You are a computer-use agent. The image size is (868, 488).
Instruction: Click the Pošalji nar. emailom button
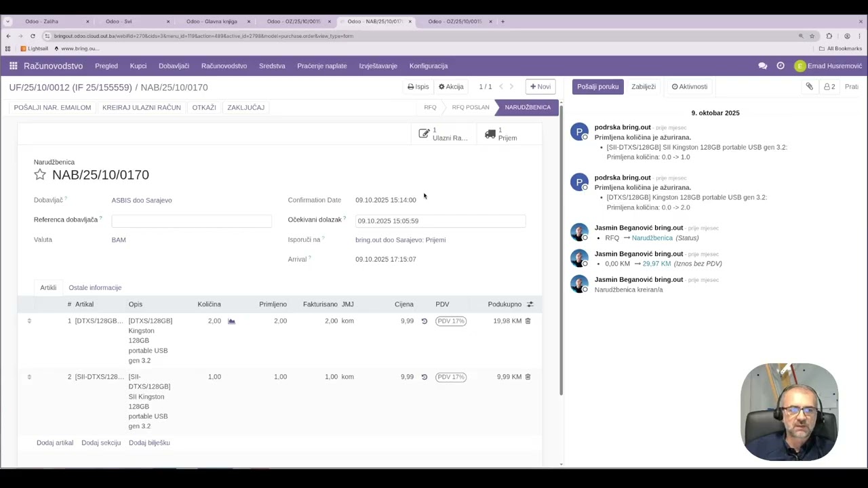pos(52,107)
